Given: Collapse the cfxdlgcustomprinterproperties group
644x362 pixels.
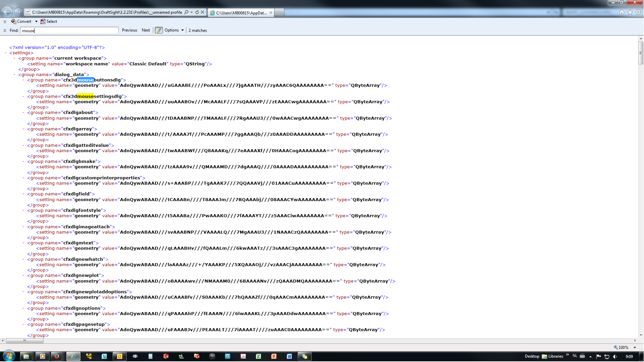Looking at the screenshot, I should (23, 178).
